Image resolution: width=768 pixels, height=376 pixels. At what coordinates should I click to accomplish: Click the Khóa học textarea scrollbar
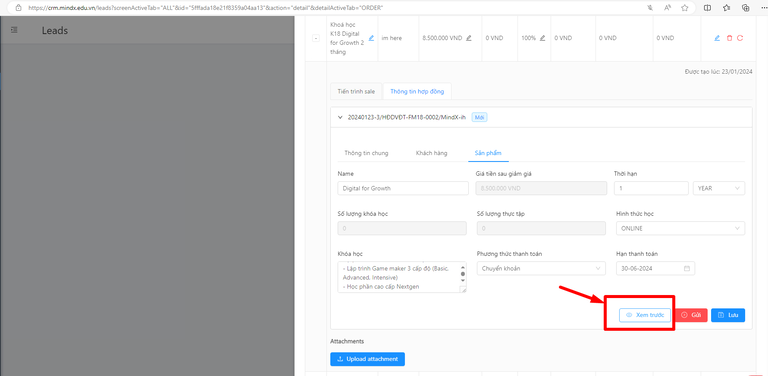(463, 274)
